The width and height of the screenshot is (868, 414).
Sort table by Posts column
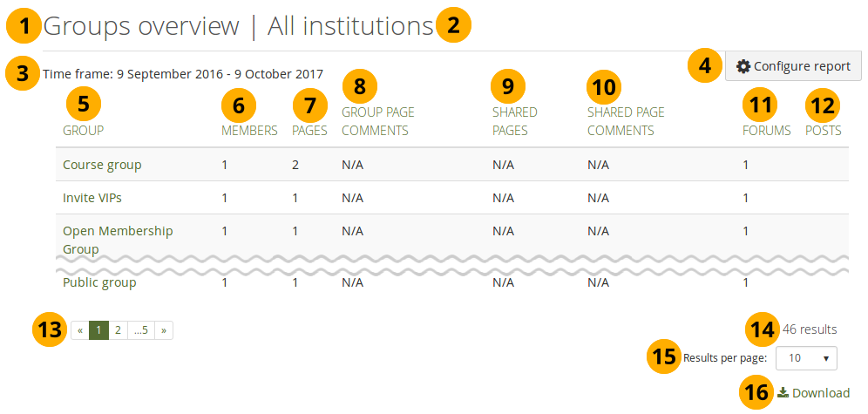coord(823,131)
